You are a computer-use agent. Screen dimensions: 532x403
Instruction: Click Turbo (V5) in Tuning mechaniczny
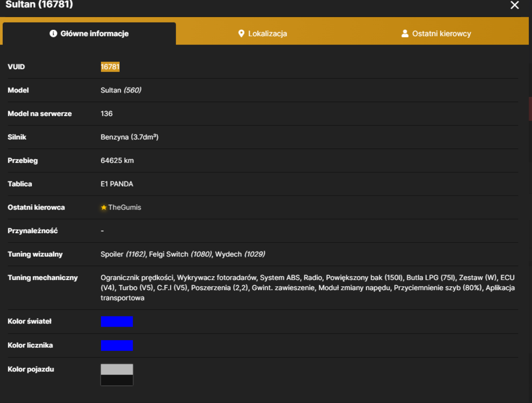coord(136,288)
